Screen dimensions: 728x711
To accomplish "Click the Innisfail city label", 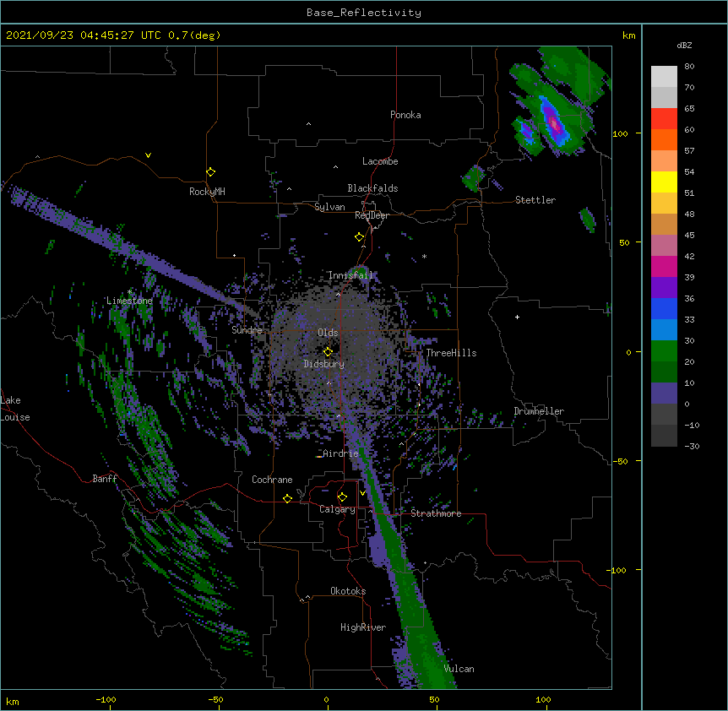I will click(350, 275).
